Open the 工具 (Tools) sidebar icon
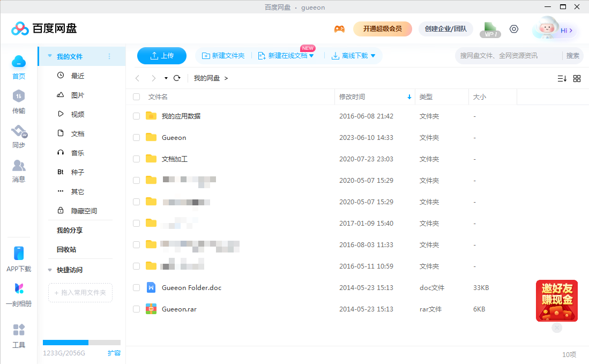This screenshot has width=589, height=364. (x=19, y=335)
